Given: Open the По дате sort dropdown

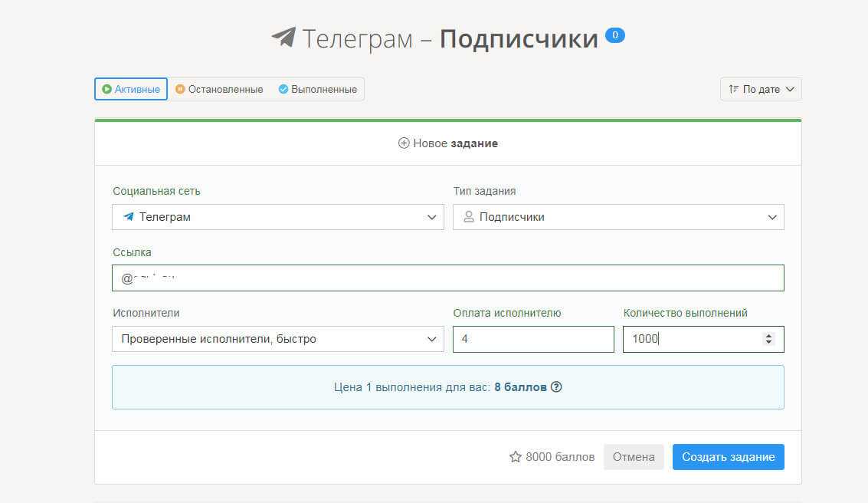Looking at the screenshot, I should 762,89.
